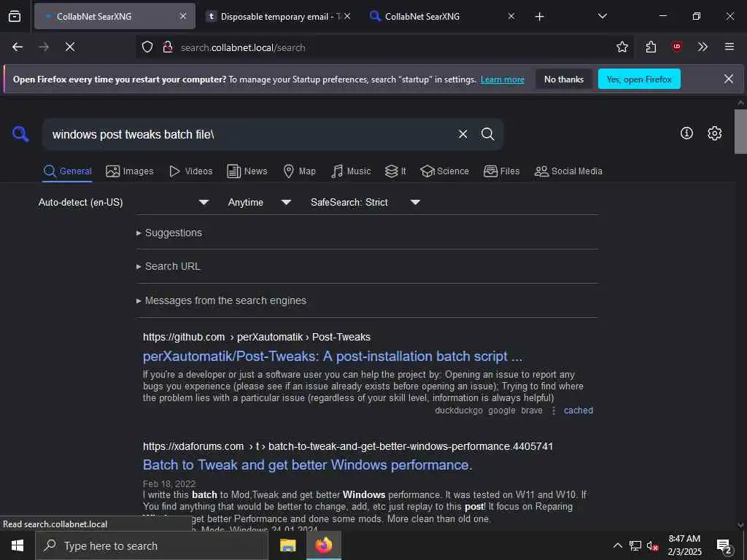Open tracking protection shield icon

(147, 47)
